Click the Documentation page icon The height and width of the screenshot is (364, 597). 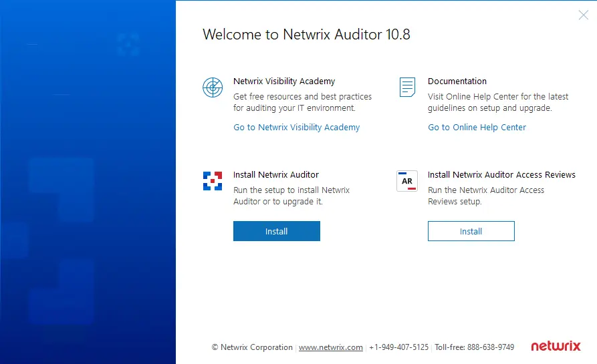pyautogui.click(x=407, y=87)
